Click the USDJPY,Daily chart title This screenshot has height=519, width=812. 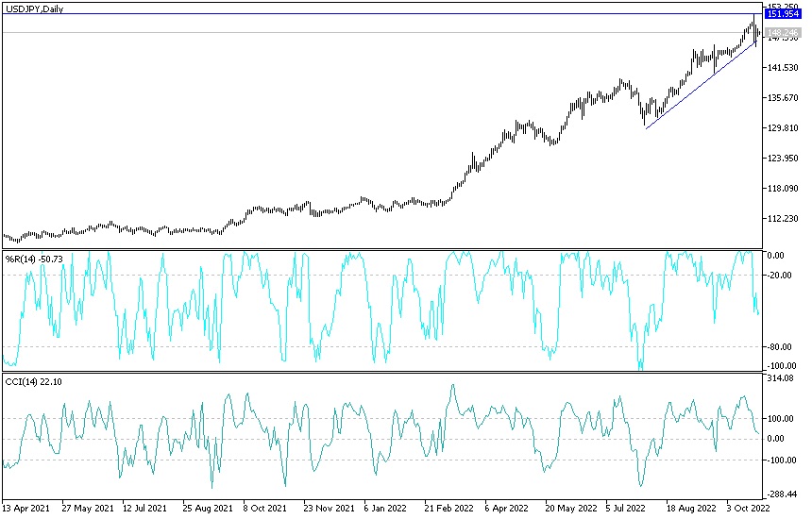[x=35, y=8]
